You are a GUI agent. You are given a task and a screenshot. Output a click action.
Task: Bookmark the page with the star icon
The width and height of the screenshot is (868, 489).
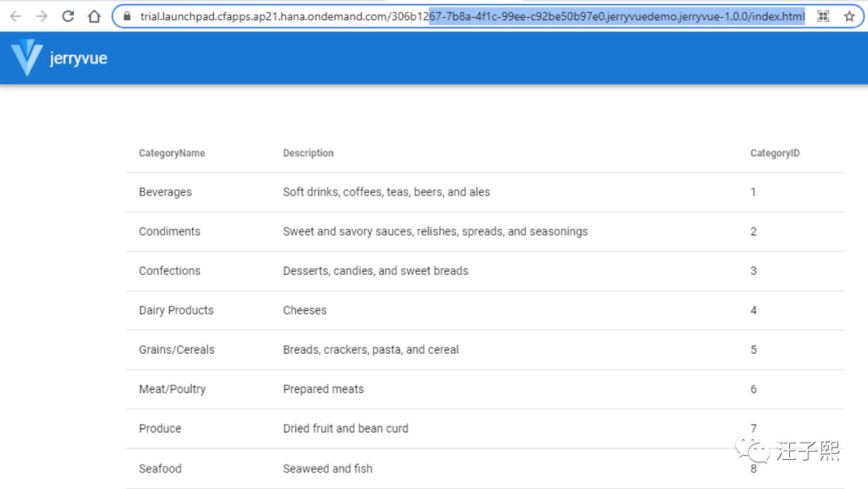pyautogui.click(x=850, y=17)
